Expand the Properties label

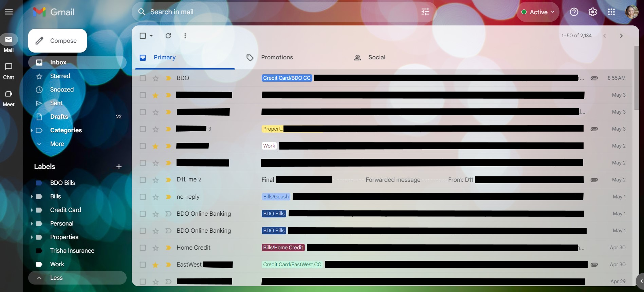[32, 237]
